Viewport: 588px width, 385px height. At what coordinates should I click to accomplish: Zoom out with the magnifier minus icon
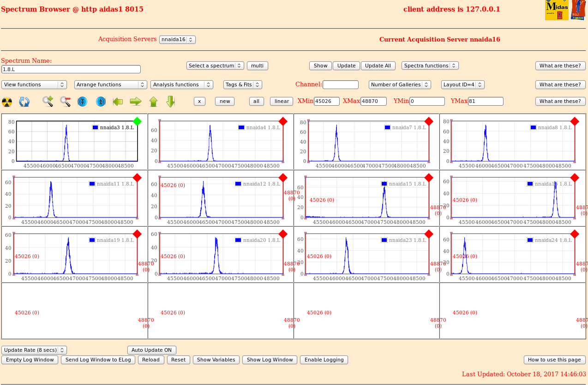pyautogui.click(x=65, y=102)
